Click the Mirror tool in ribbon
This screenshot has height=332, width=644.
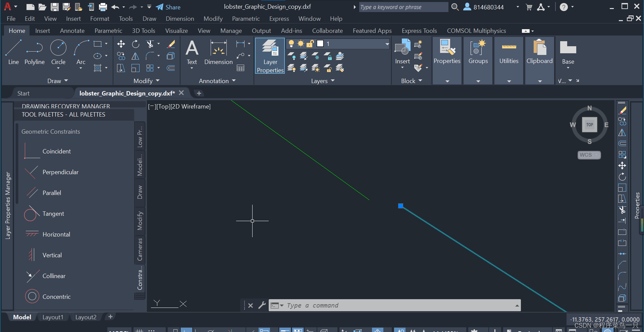pyautogui.click(x=136, y=56)
